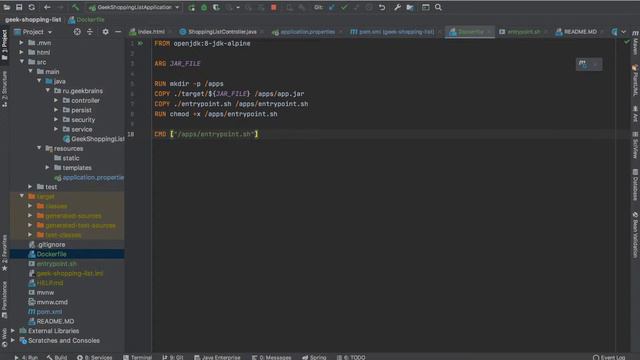
Task: Collapse the ru.geekbrains package
Action: pyautogui.click(x=48, y=91)
